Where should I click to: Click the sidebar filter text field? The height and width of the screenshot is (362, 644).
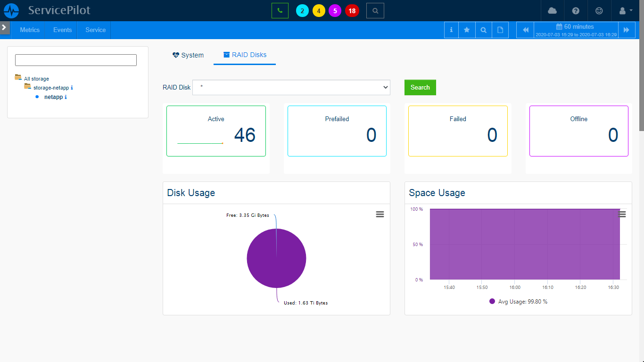tap(76, 60)
